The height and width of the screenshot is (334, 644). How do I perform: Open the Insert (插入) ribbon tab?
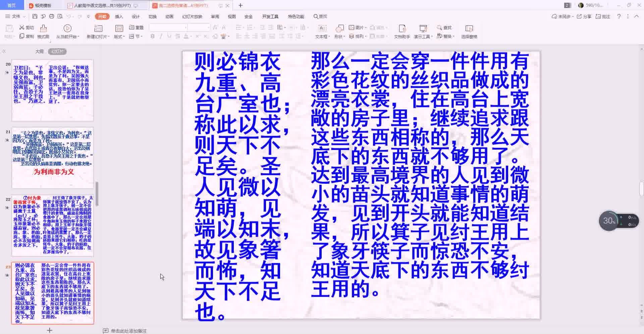tap(119, 16)
